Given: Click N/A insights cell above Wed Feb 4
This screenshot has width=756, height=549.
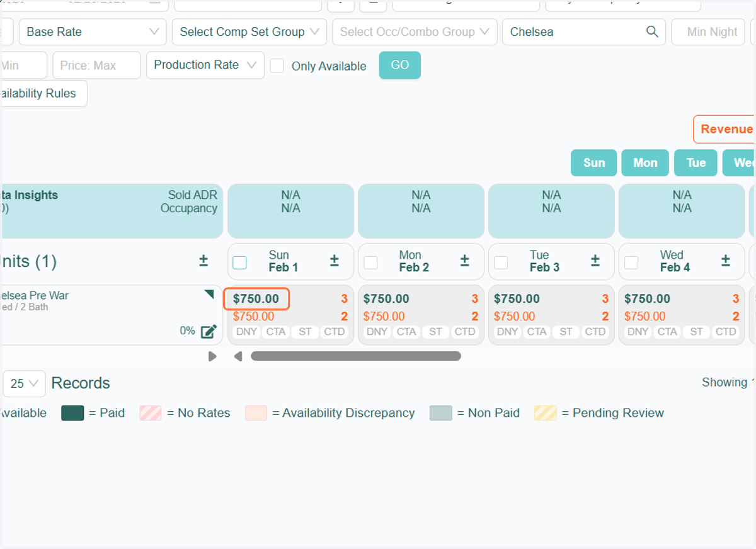Looking at the screenshot, I should pyautogui.click(x=682, y=211).
